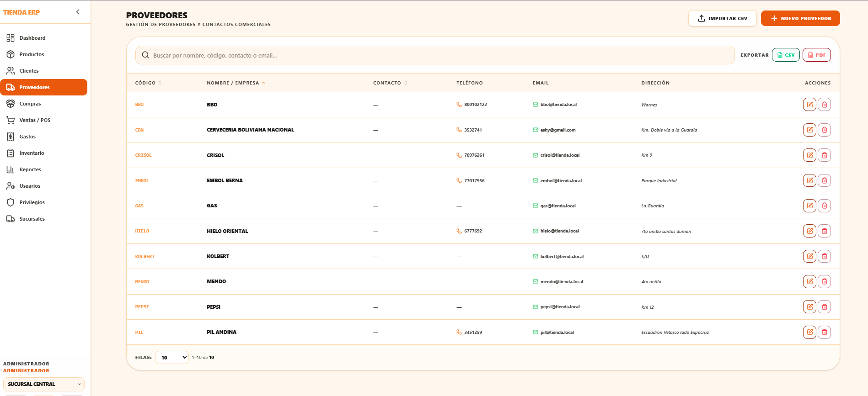
Task: Open Compras from the sidebar
Action: pos(44,104)
